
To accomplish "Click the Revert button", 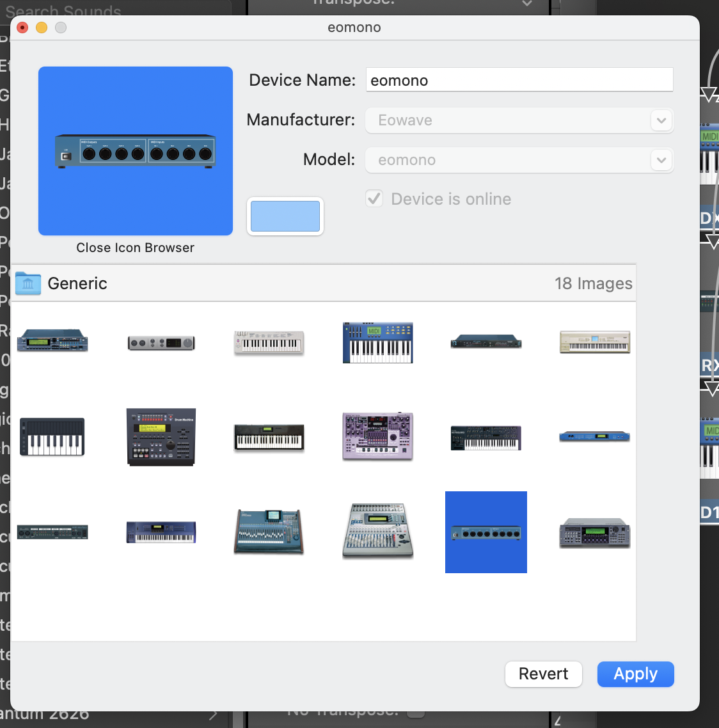I will [544, 674].
